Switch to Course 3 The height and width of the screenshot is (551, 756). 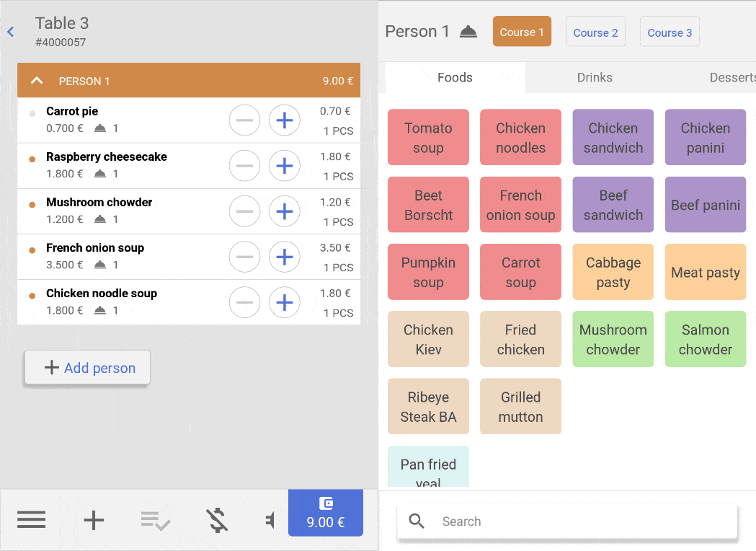670,32
